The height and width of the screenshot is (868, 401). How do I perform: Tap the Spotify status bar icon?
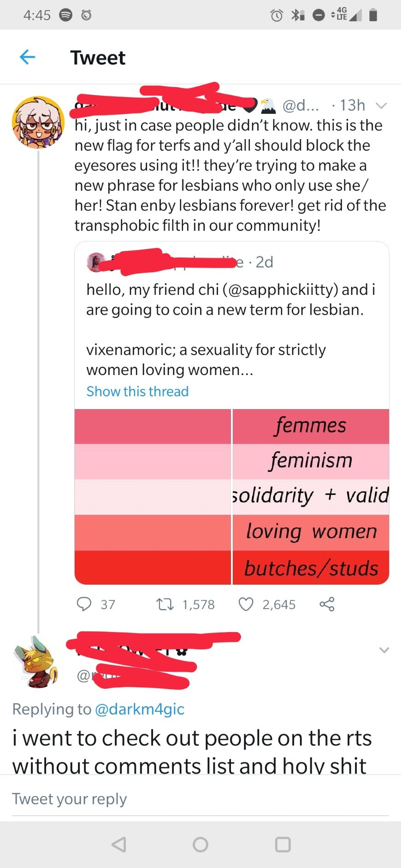pos(66,15)
